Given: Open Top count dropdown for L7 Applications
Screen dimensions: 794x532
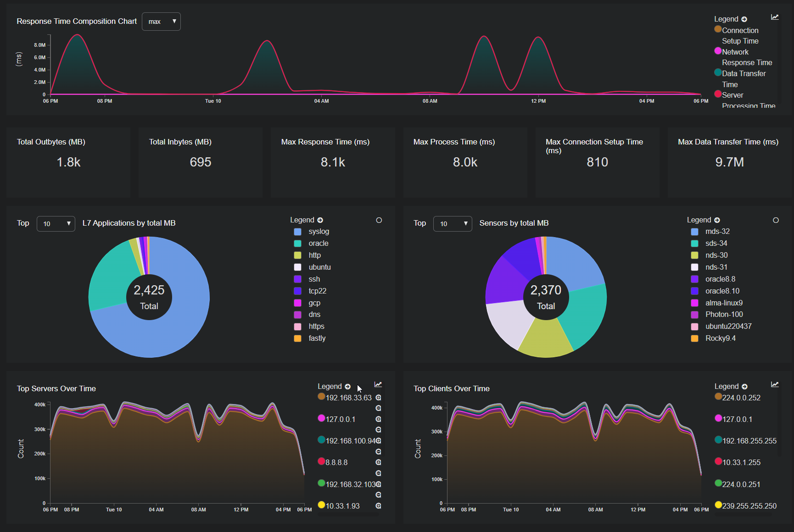Looking at the screenshot, I should click(56, 224).
